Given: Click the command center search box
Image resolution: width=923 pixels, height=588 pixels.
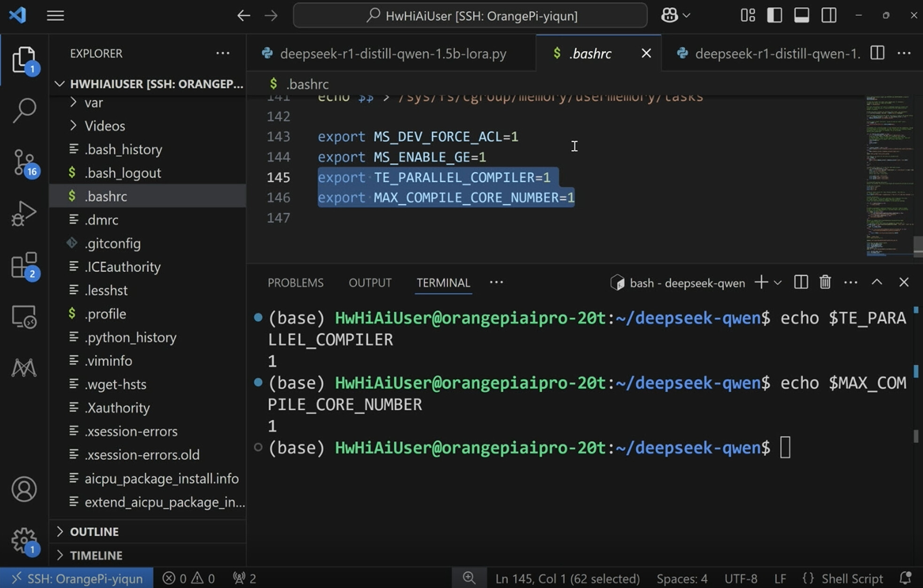Looking at the screenshot, I should click(x=470, y=15).
